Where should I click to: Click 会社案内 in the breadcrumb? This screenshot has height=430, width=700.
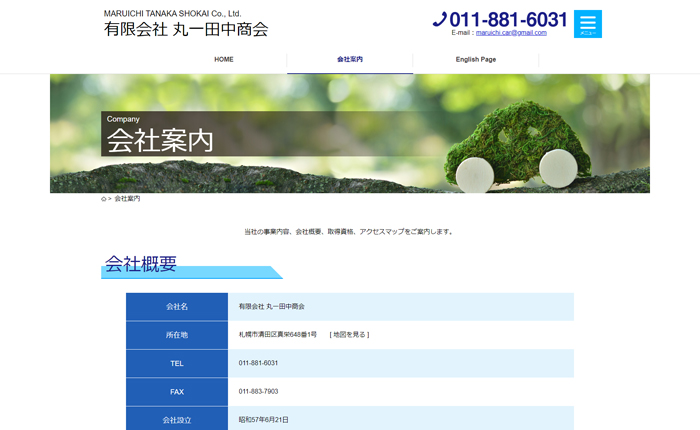(127, 199)
